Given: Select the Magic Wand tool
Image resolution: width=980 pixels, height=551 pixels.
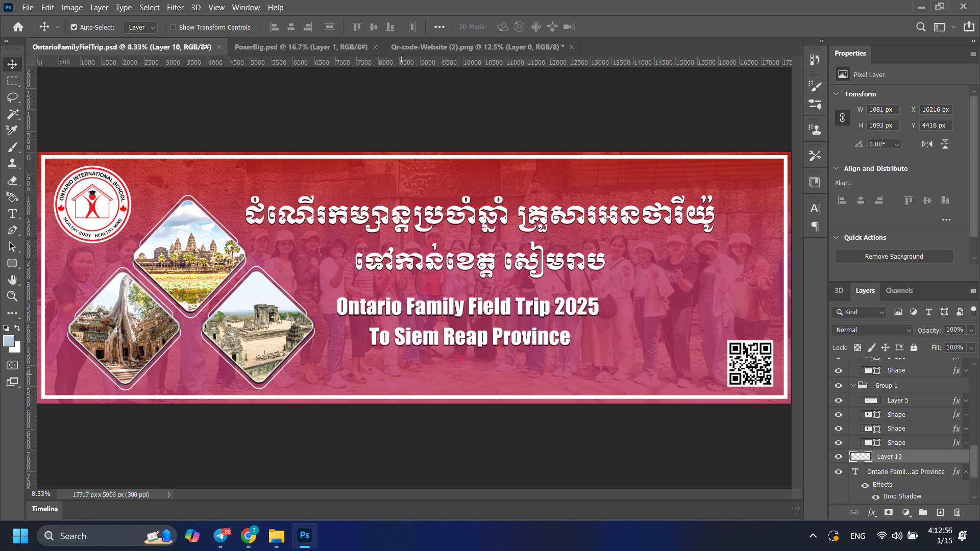Looking at the screenshot, I should [12, 114].
